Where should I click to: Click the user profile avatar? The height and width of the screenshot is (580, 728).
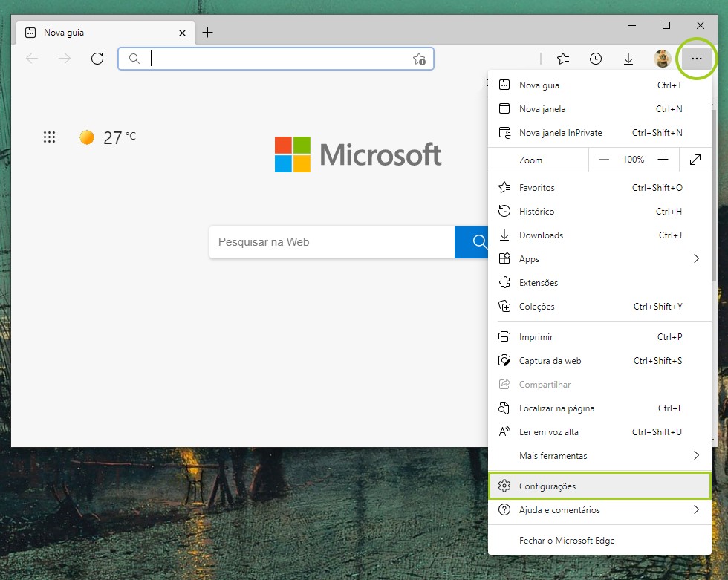click(x=662, y=59)
